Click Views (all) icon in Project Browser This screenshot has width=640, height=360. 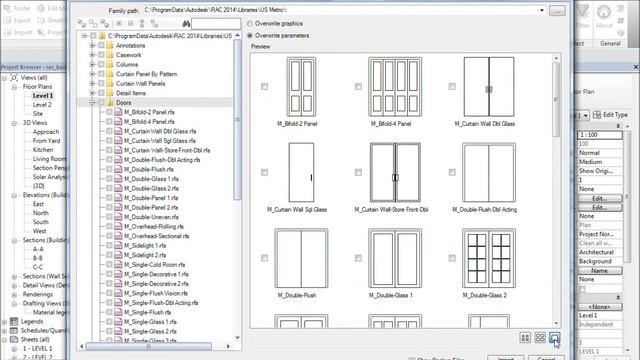[x=14, y=78]
